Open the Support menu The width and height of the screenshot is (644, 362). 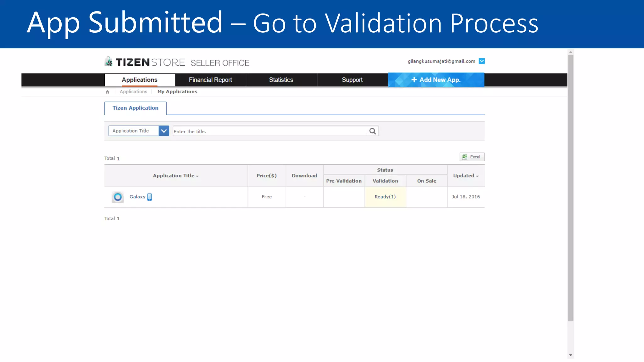coord(352,80)
